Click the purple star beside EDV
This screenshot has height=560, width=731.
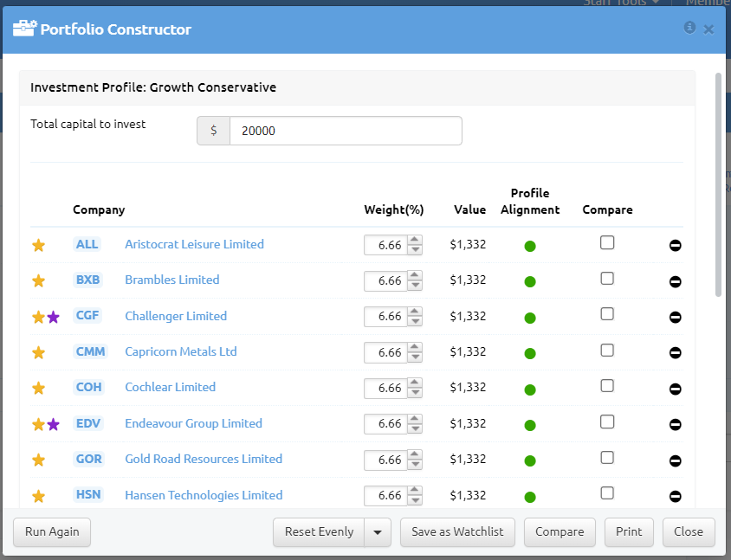click(x=53, y=424)
